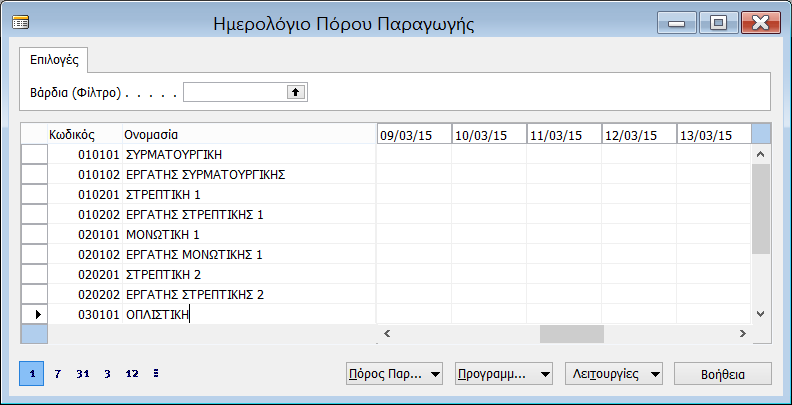Image resolution: width=792 pixels, height=405 pixels.
Task: Click the Κωδικός column header
Action: click(x=85, y=134)
